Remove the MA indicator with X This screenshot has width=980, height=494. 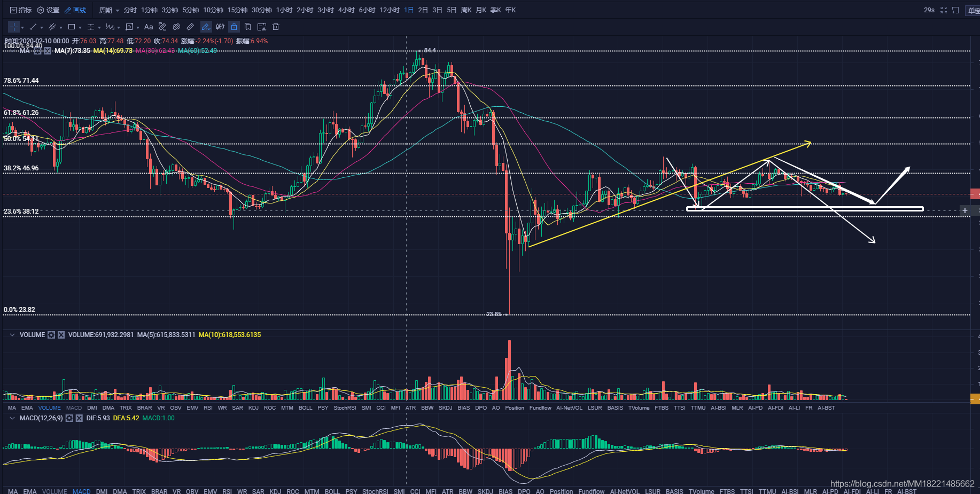[48, 51]
